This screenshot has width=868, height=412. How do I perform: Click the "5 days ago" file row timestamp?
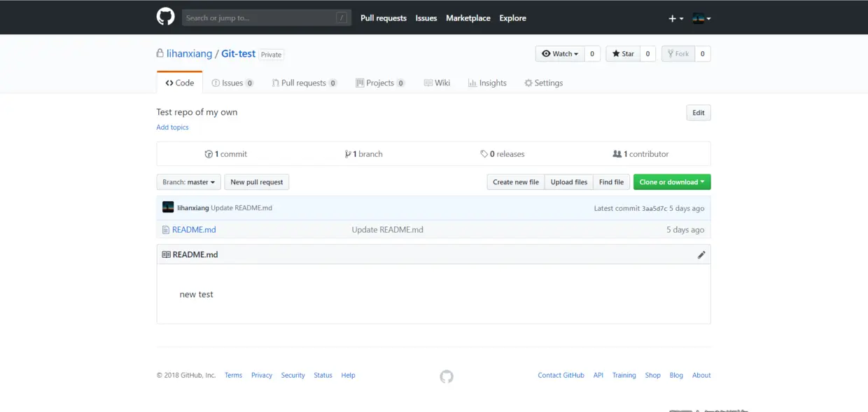685,230
